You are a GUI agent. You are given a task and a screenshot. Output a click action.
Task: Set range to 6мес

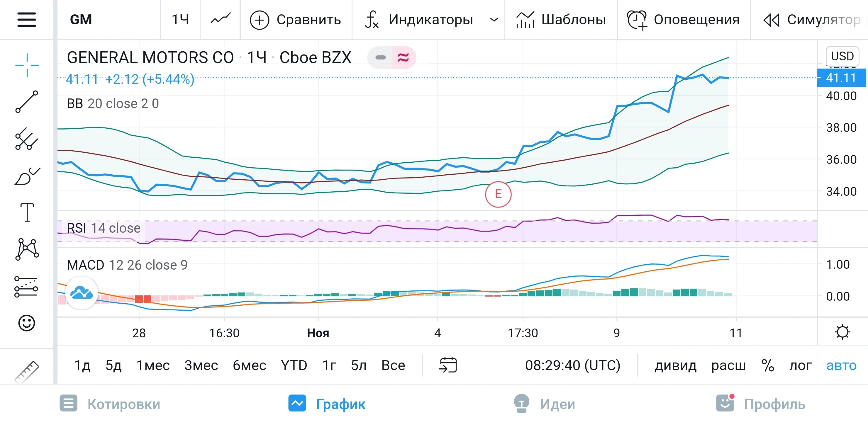tap(249, 365)
